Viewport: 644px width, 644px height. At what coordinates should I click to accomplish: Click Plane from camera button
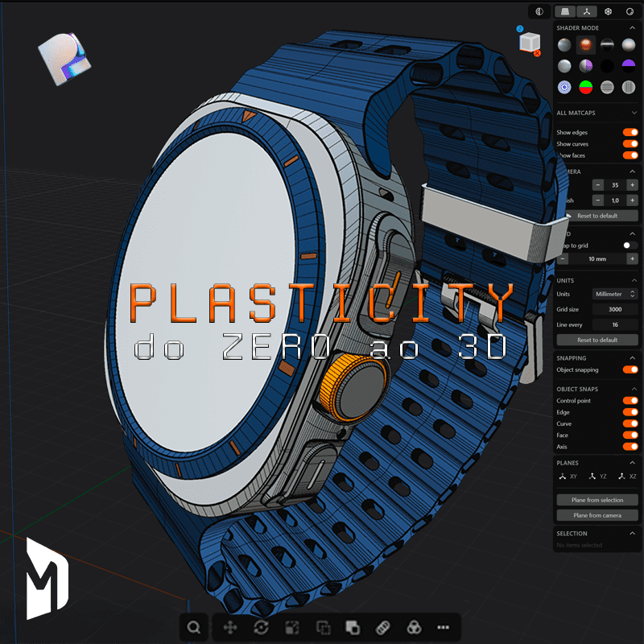[597, 515]
